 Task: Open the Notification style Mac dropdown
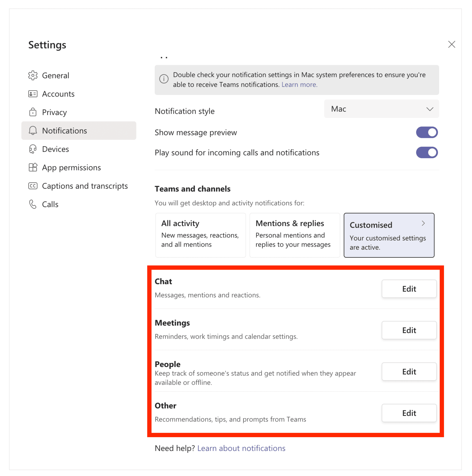point(381,109)
